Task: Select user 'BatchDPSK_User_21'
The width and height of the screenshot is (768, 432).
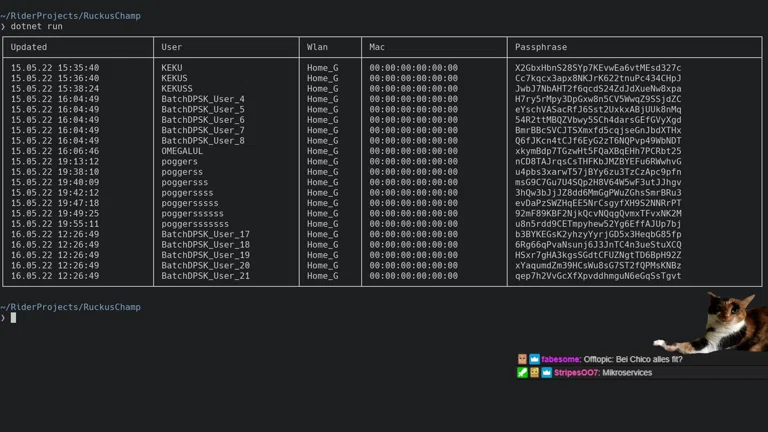Action: [x=206, y=276]
